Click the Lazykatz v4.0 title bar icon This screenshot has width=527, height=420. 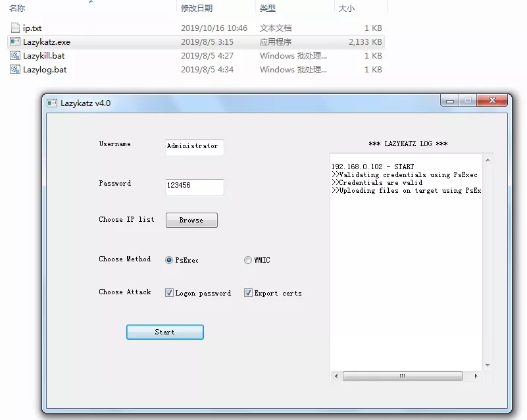(x=52, y=103)
